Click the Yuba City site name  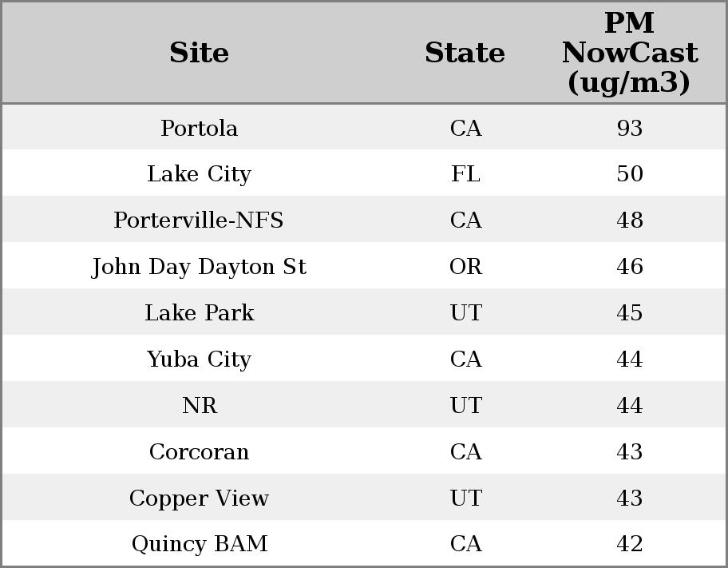(x=199, y=359)
